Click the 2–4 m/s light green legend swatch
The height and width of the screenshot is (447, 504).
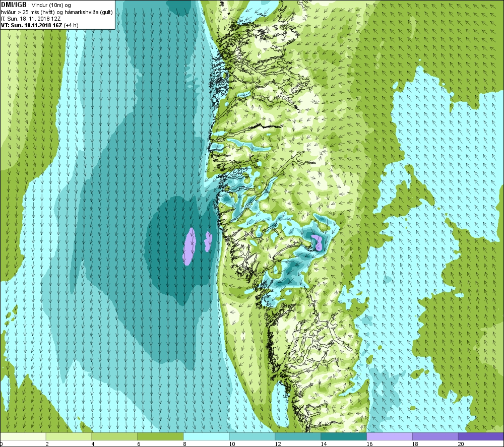pos(69,436)
